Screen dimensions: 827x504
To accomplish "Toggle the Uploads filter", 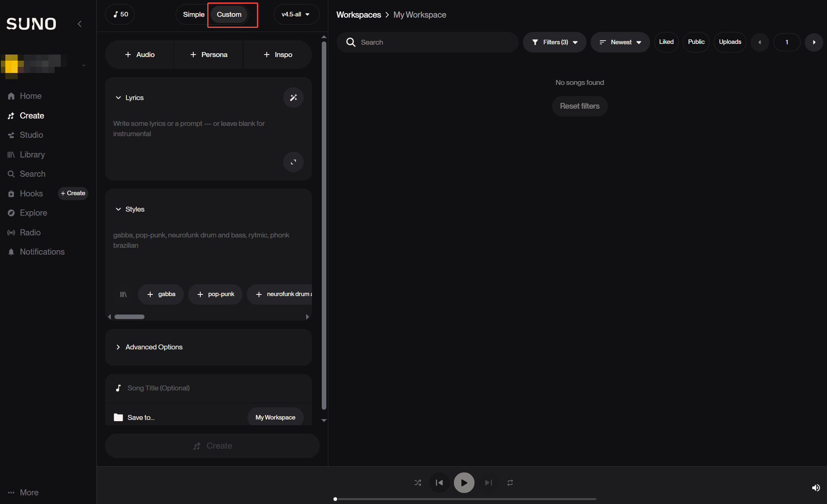I will pyautogui.click(x=730, y=42).
